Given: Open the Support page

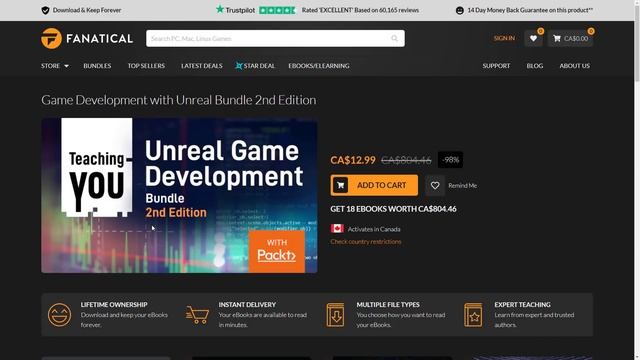Looking at the screenshot, I should pos(496,66).
